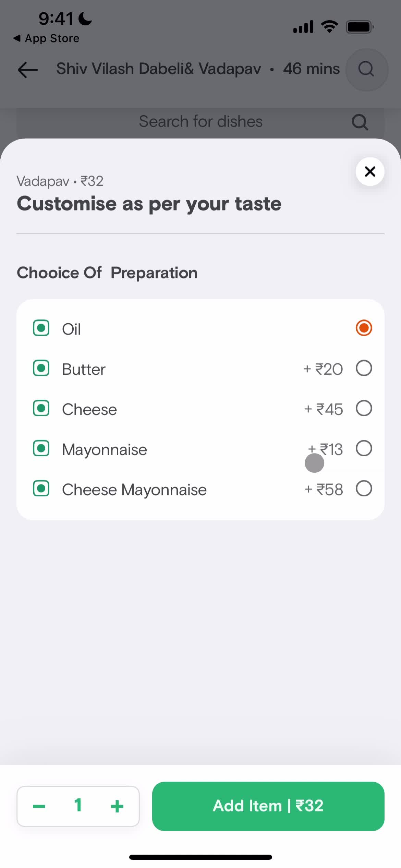Select the Butter radio button
Image resolution: width=401 pixels, height=868 pixels.
(x=364, y=368)
